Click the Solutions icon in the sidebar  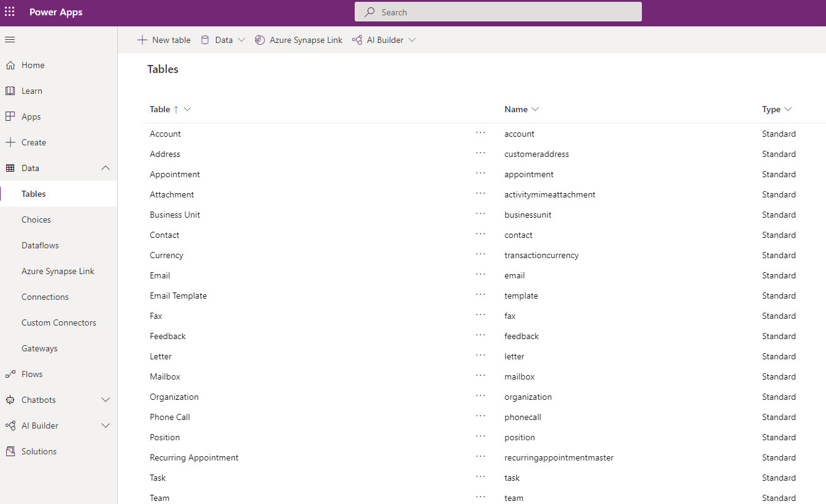pos(12,451)
